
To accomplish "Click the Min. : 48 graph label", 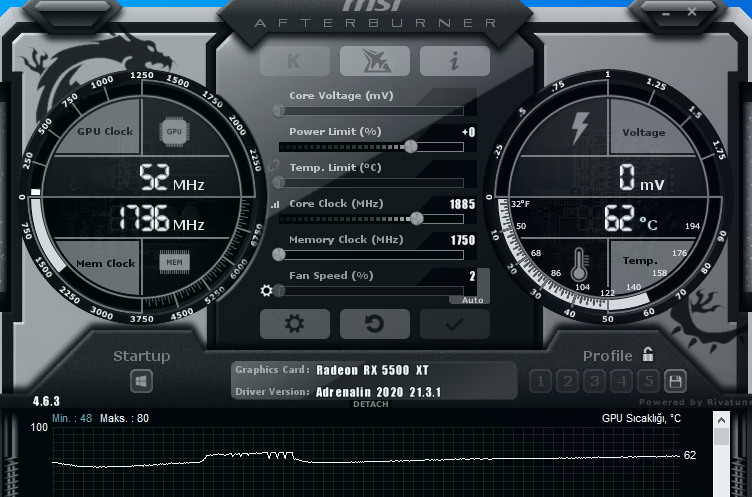I will [72, 418].
